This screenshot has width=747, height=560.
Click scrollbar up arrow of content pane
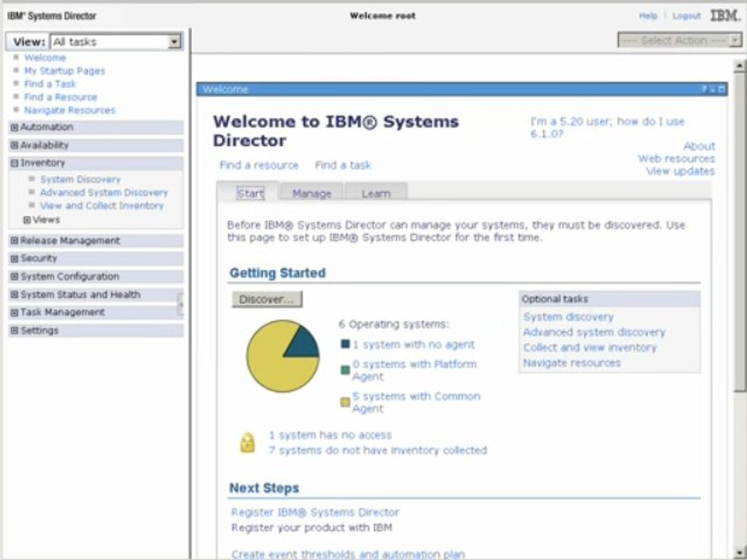point(739,65)
